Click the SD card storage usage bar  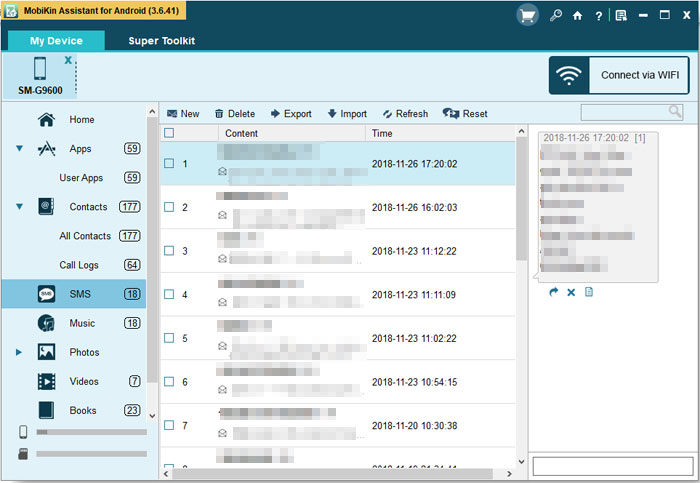92,454
